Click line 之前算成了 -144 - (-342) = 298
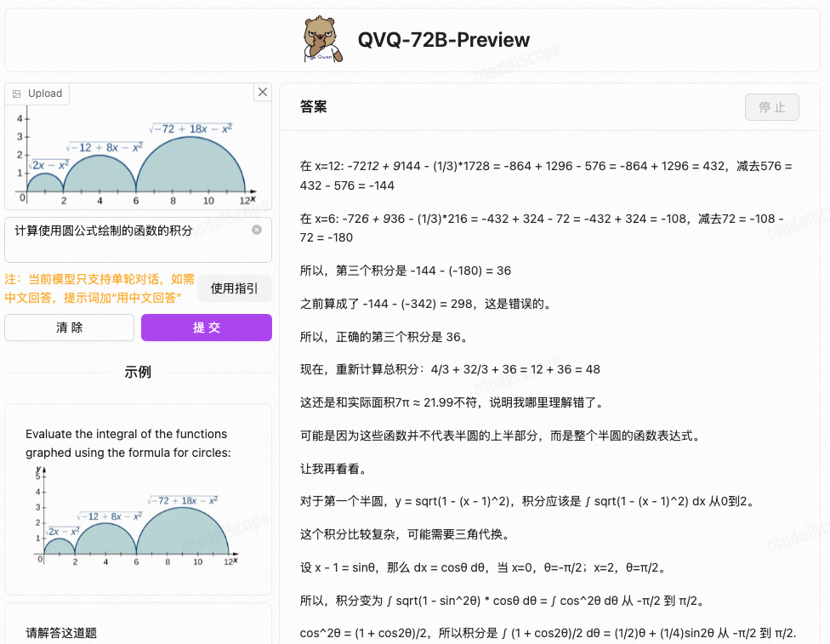The width and height of the screenshot is (830, 644). coord(427,304)
